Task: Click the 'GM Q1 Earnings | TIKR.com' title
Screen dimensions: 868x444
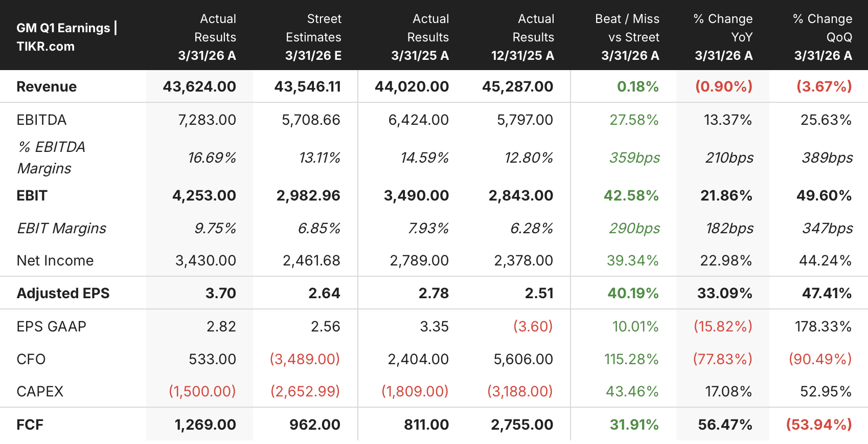Action: [x=67, y=37]
